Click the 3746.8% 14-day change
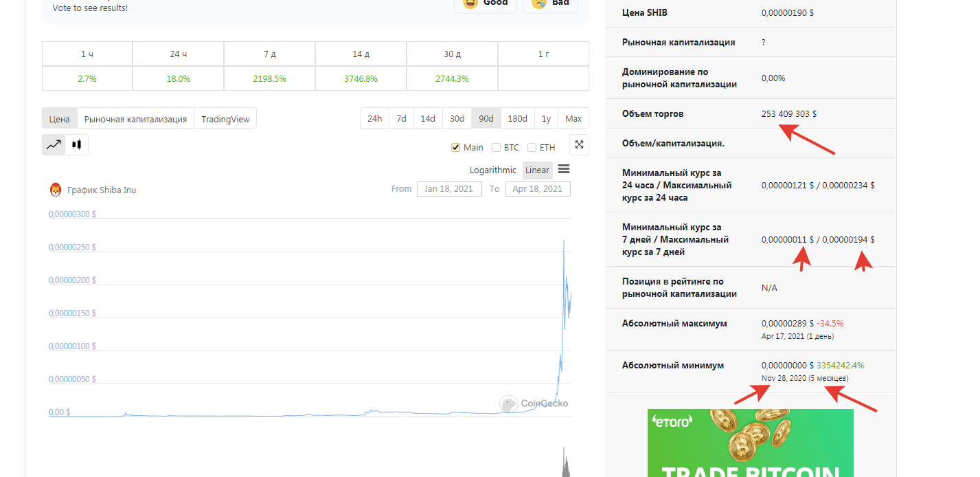The height and width of the screenshot is (477, 980). (361, 78)
